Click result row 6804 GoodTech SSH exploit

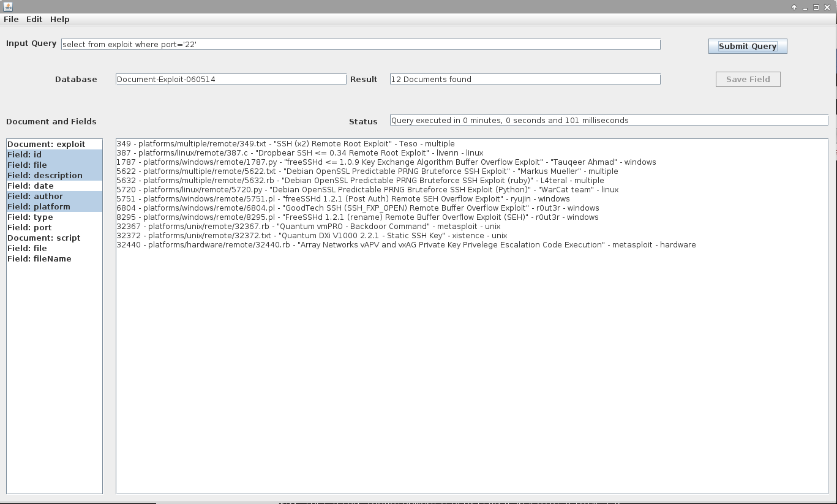pyautogui.click(x=358, y=208)
